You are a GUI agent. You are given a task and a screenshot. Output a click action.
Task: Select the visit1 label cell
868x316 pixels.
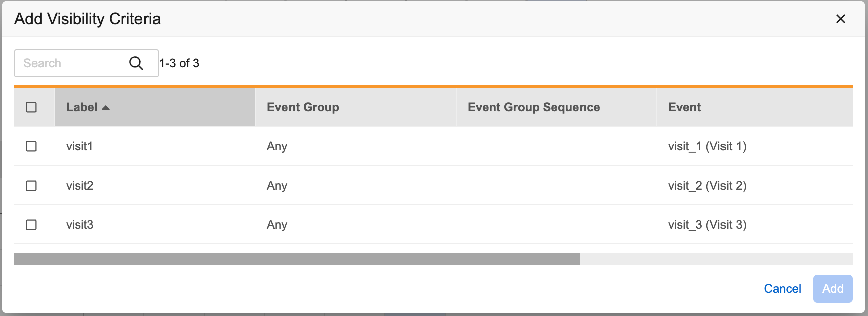tap(79, 146)
